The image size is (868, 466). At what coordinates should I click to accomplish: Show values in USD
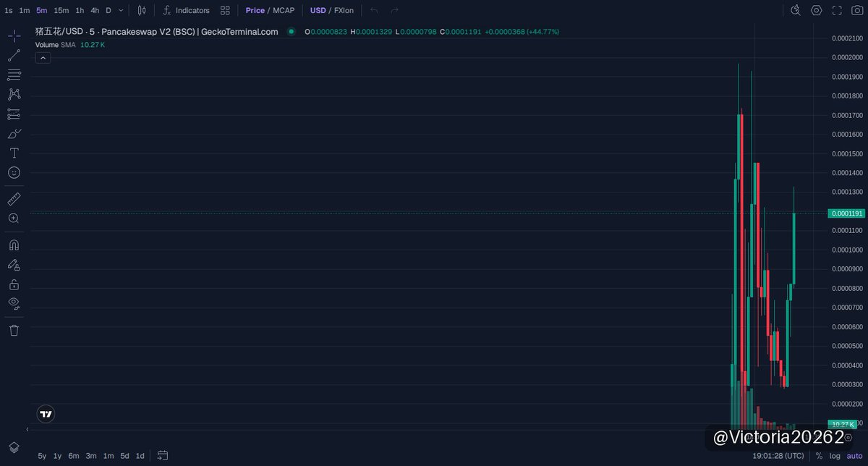point(318,10)
